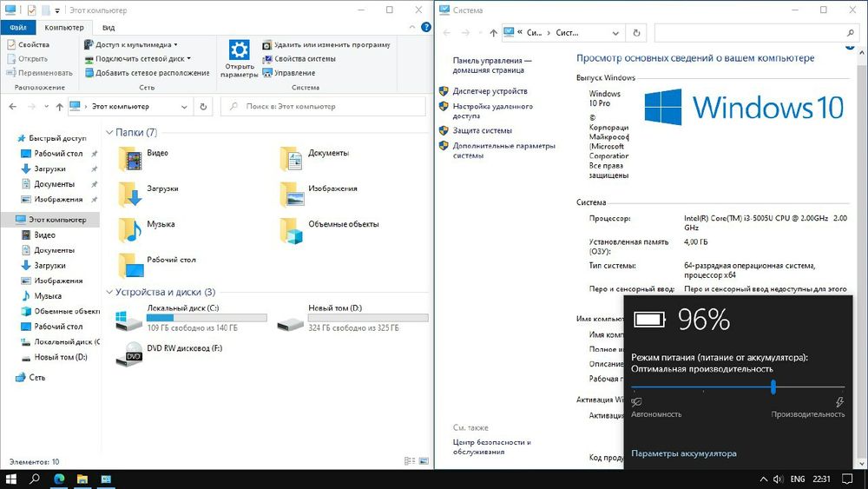Select Музыка in navigation tree
Image resolution: width=868 pixels, height=489 pixels.
tap(42, 295)
